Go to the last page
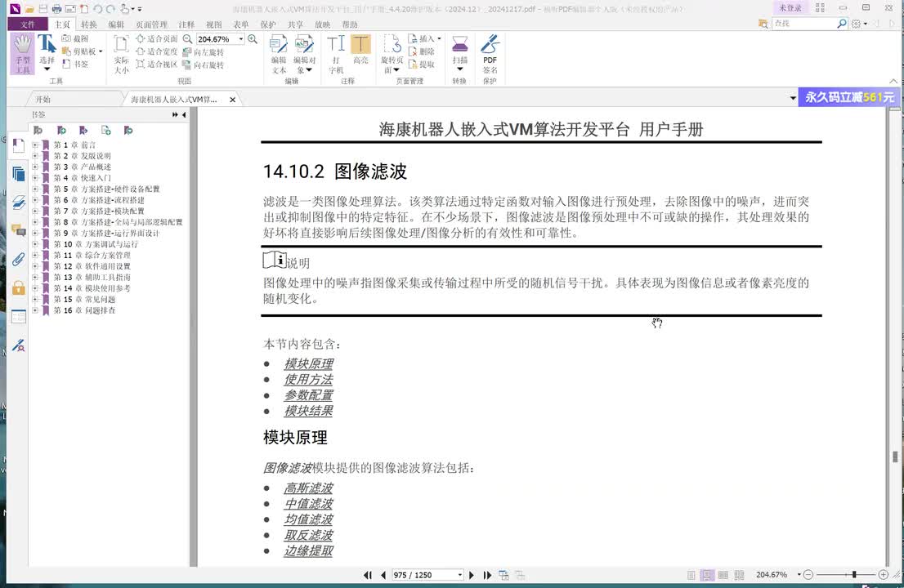Image resolution: width=904 pixels, height=588 pixels. (487, 575)
